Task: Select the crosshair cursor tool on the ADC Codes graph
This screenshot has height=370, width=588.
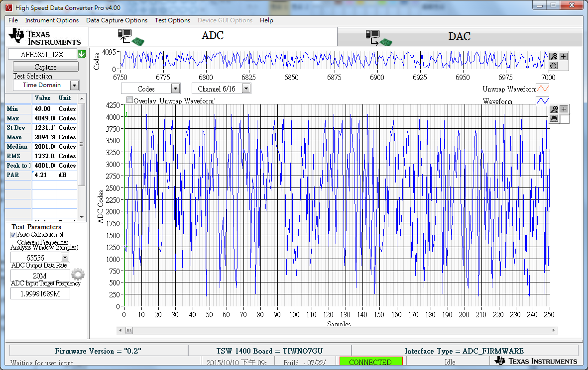Action: 564,109
